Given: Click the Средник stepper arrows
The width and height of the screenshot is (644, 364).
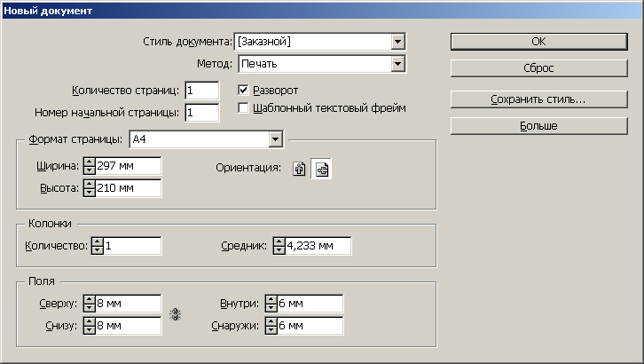Looking at the screenshot, I should click(x=279, y=246).
